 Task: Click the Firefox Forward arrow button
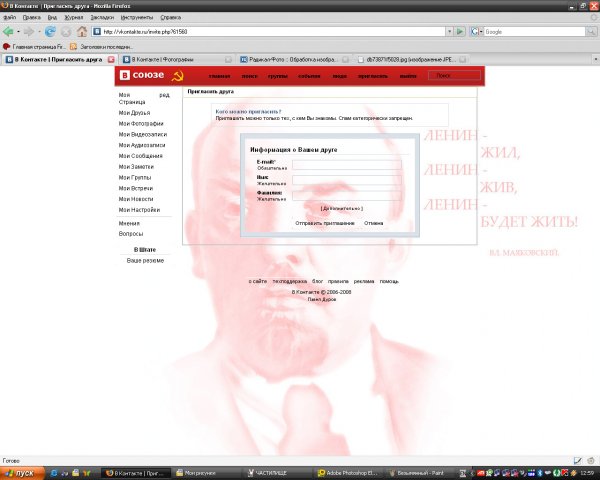coord(29,32)
